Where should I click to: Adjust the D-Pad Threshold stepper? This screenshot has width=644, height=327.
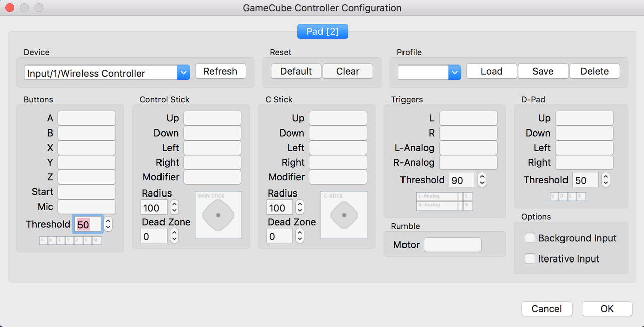[606, 180]
